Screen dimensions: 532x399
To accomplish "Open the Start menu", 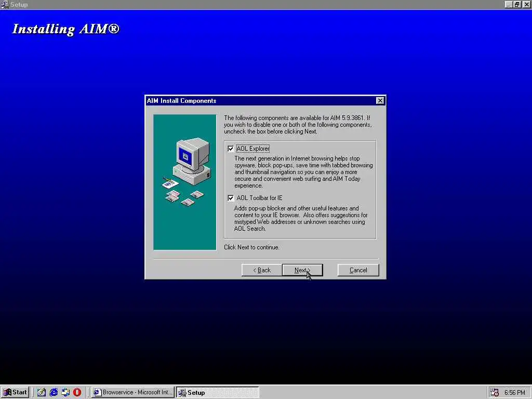I will [x=15, y=392].
